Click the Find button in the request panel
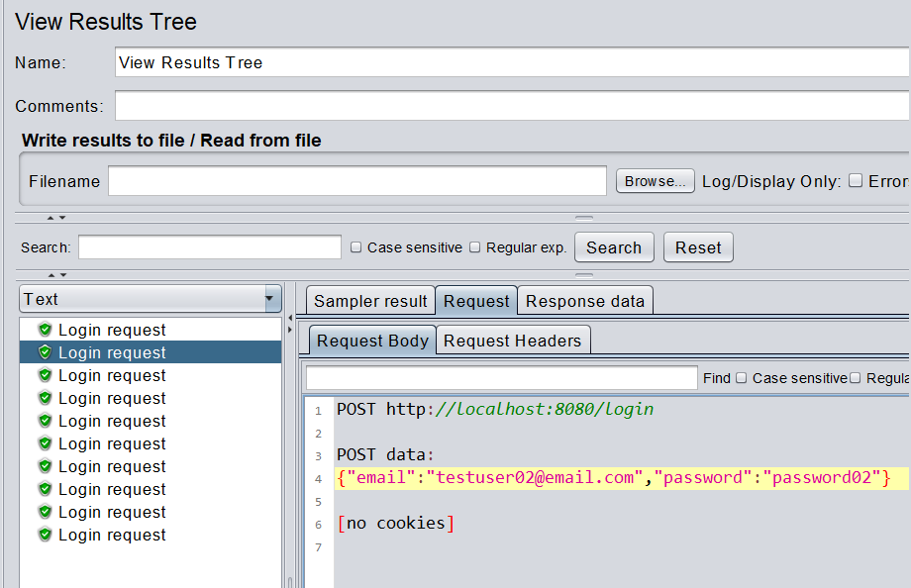Image resolution: width=911 pixels, height=588 pixels. [x=716, y=378]
